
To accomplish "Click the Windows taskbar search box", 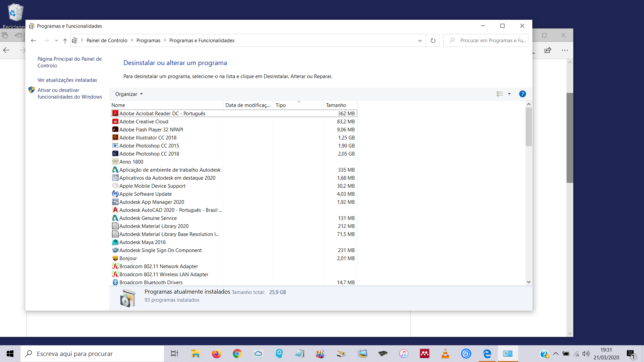I will [92, 354].
